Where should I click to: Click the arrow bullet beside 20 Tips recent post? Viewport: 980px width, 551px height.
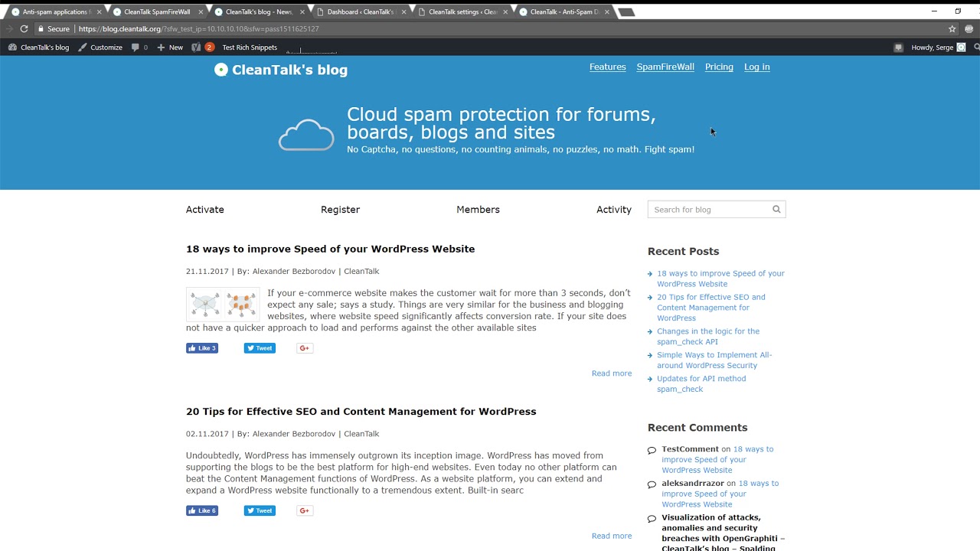650,298
